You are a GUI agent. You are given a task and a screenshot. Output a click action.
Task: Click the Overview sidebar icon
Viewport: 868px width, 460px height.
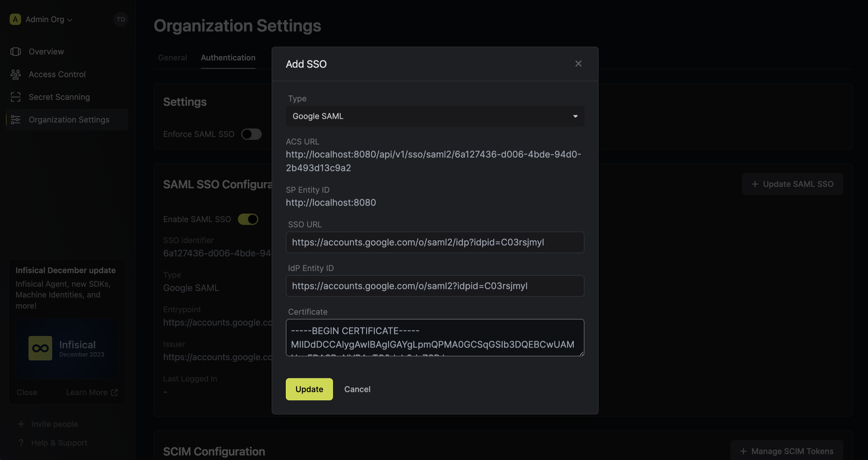point(16,52)
